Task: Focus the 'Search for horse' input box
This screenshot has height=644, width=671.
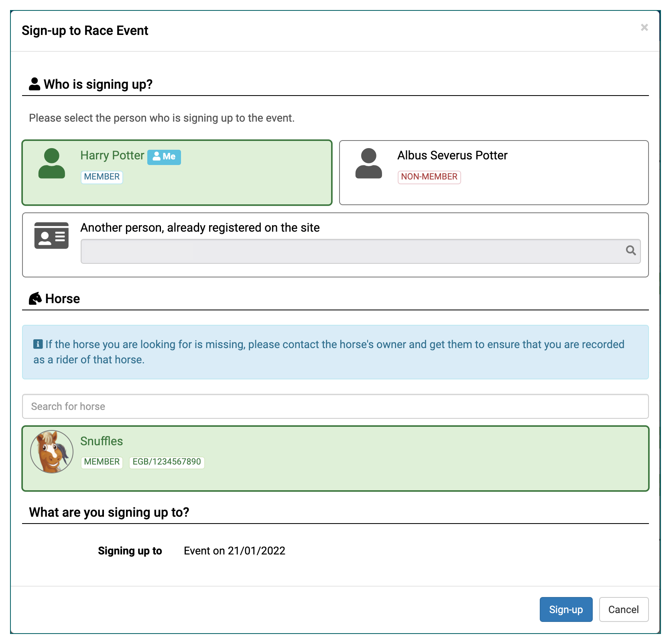Action: [x=335, y=406]
